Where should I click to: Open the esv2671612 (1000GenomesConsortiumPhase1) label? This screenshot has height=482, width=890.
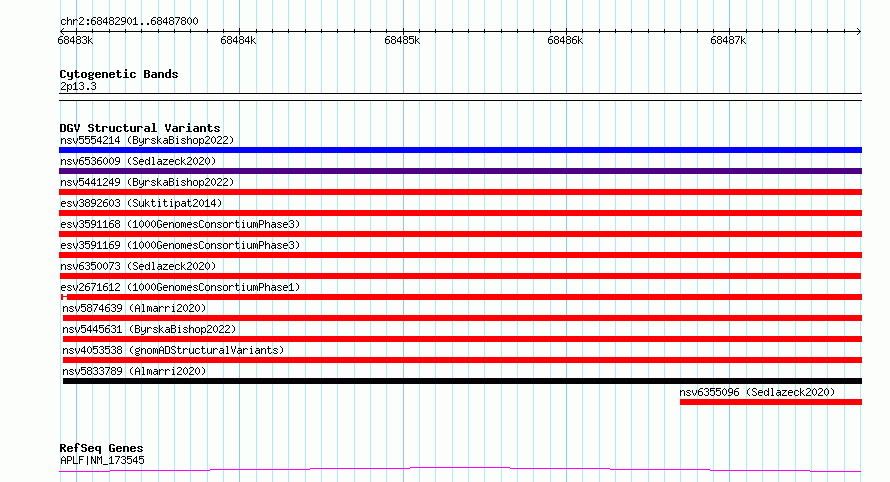point(180,287)
